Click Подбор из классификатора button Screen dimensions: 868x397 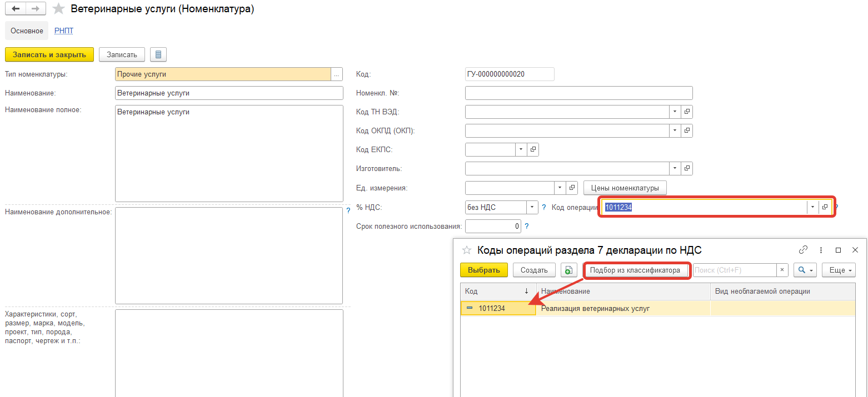(x=635, y=270)
